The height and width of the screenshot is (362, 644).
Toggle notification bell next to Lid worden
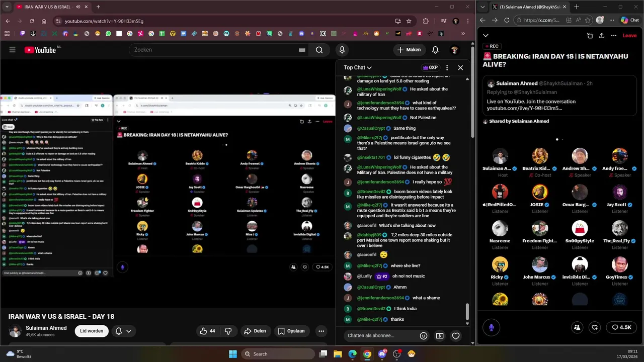click(x=123, y=331)
